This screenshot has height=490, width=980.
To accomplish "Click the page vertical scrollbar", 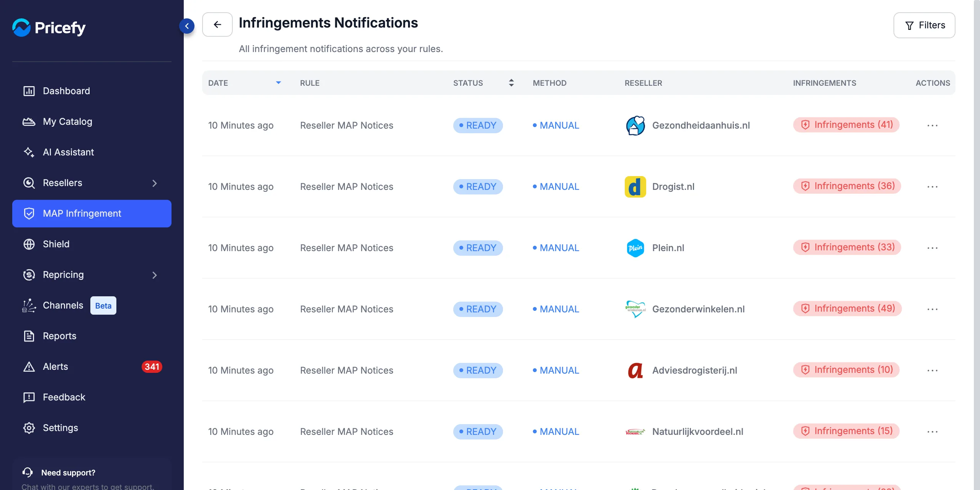I will coord(977,245).
